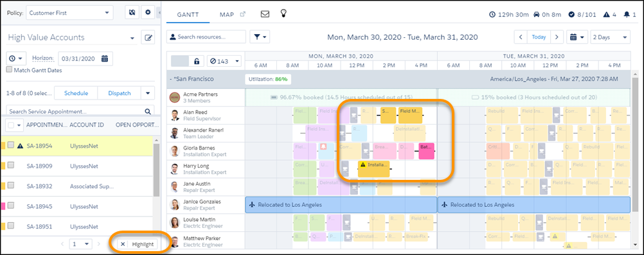Open the policy map icon button
The height and width of the screenshot is (255, 644).
(132, 13)
